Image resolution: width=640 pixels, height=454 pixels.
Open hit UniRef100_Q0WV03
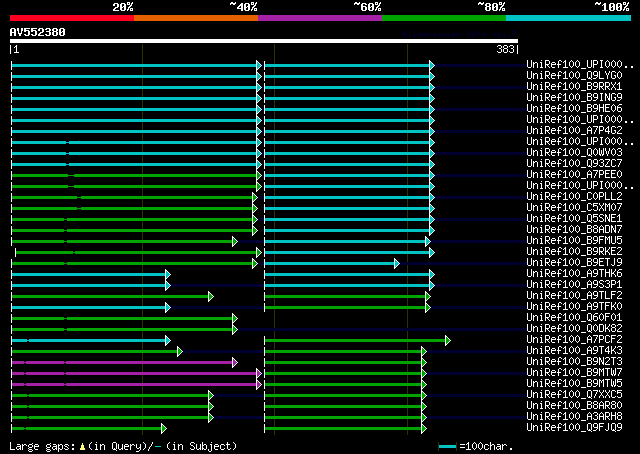[574, 153]
